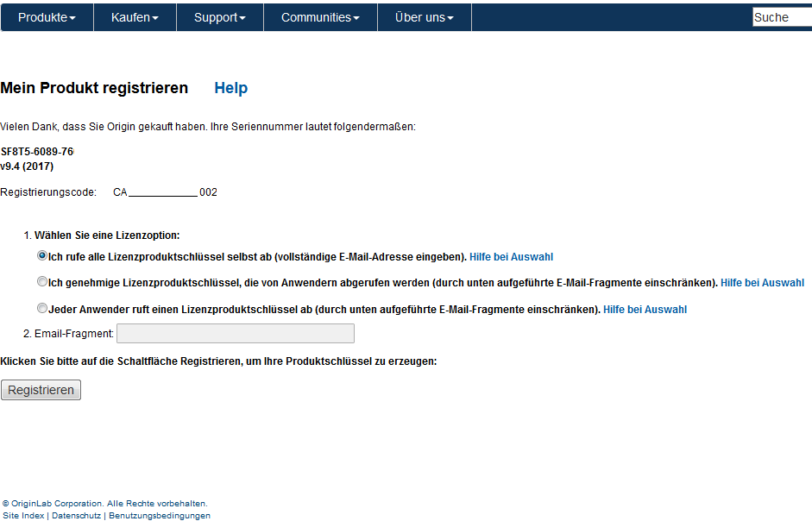
Task: Click the '© OriginLab Corporation' copyright text
Action: click(x=105, y=504)
